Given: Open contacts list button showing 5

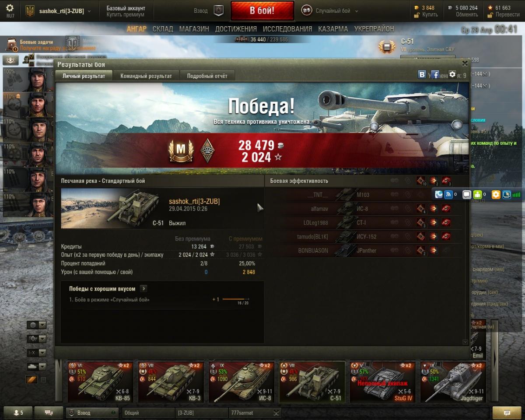Looking at the screenshot, I should click(18, 413).
